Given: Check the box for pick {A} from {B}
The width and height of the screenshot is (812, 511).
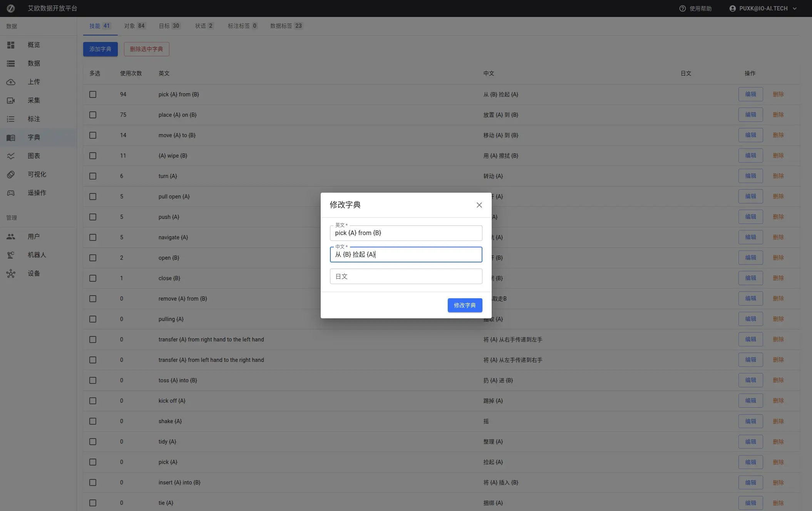Looking at the screenshot, I should pos(93,94).
